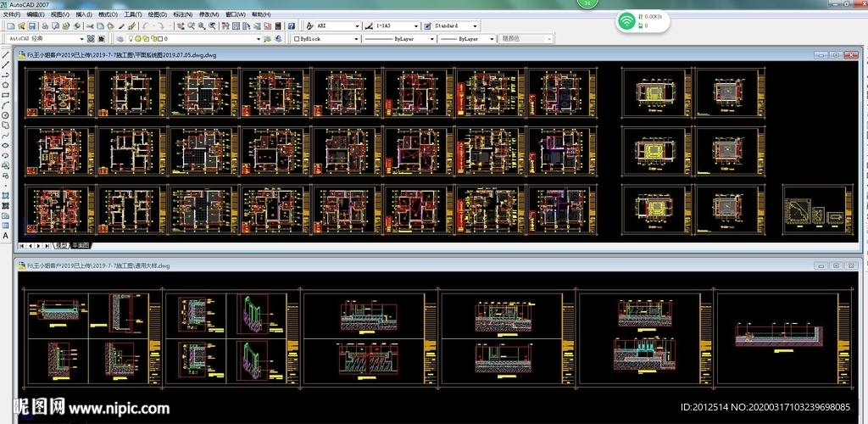The width and height of the screenshot is (868, 424).
Task: Switch to the 平面图 layout tab
Action: coord(81,245)
